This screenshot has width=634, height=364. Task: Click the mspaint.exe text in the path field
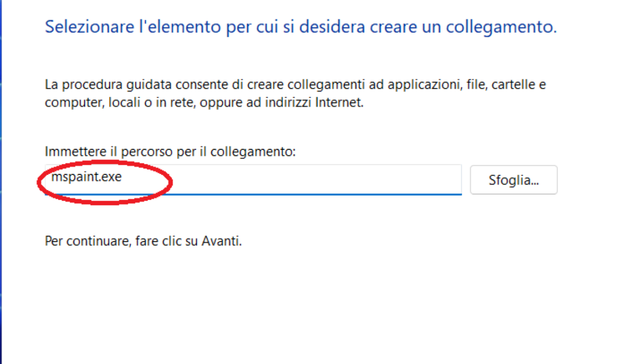(x=86, y=177)
